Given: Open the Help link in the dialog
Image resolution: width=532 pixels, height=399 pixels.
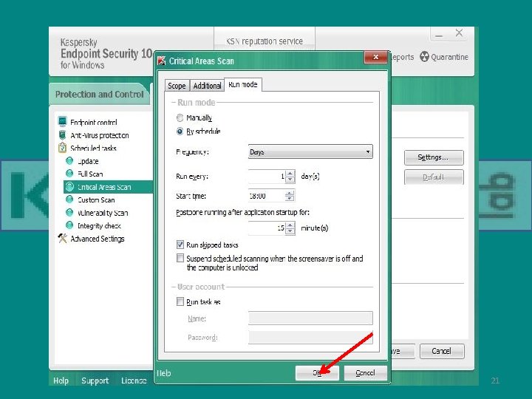Looking at the screenshot, I should point(163,373).
